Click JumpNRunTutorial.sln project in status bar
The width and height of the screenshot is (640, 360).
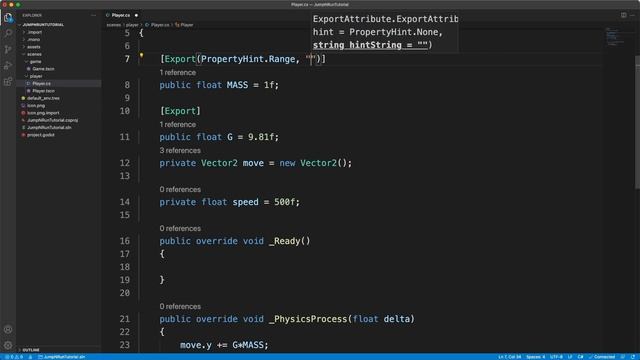(62, 357)
